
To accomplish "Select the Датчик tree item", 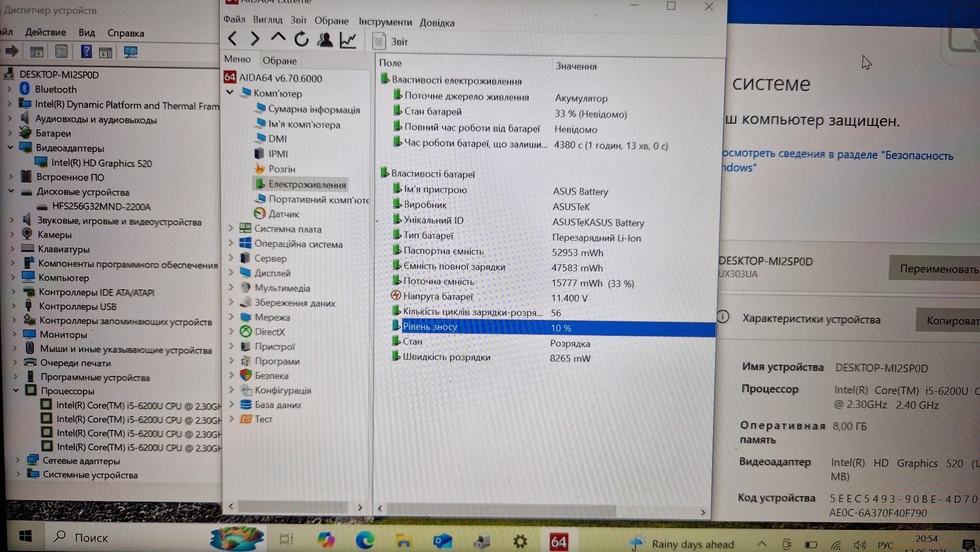I will tap(284, 214).
